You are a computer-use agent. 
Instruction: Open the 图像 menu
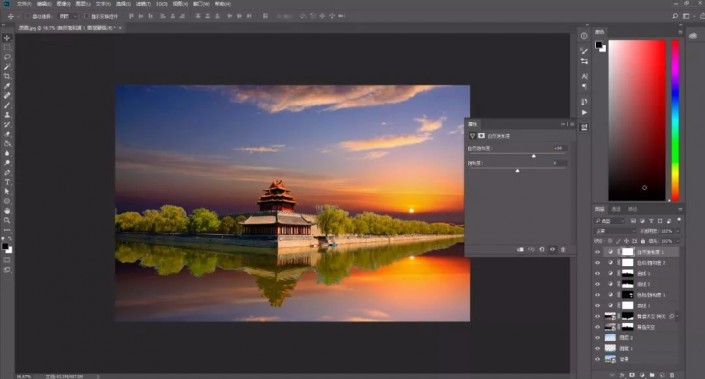63,4
